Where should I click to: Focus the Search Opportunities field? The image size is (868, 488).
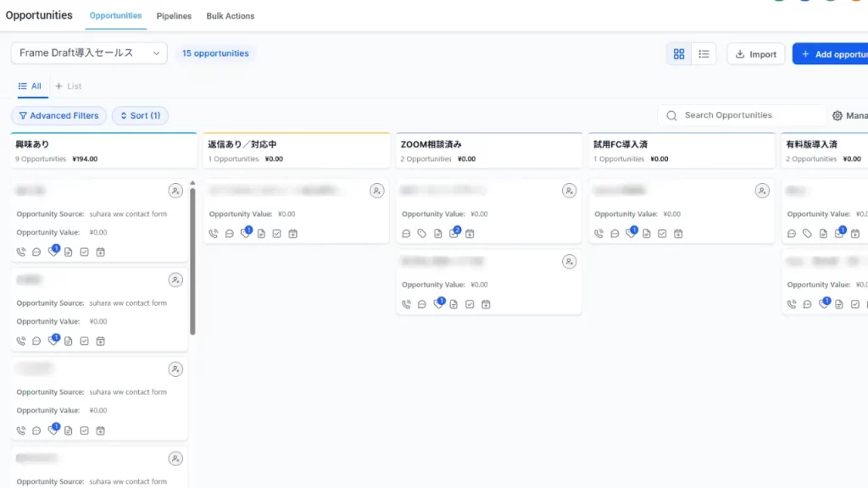coord(742,115)
